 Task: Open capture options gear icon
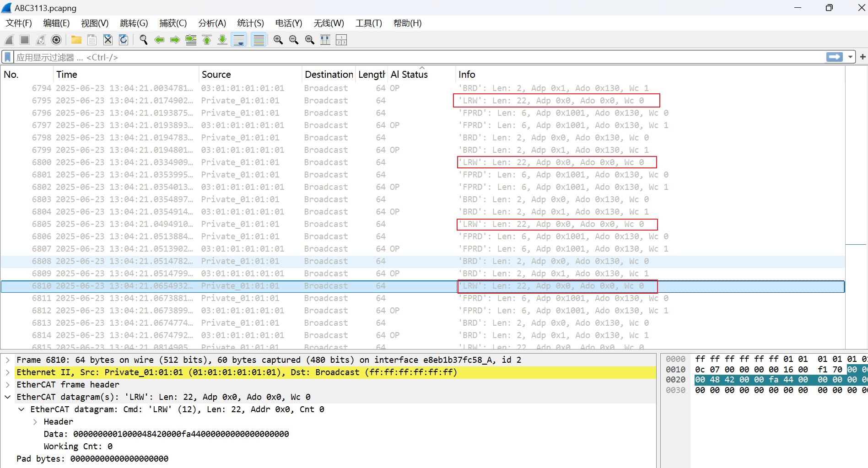click(56, 40)
